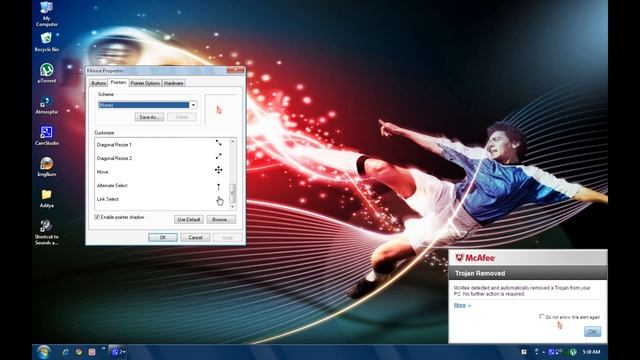The image size is (640, 360).
Task: Click the Windows Start orb
Action: click(x=43, y=352)
